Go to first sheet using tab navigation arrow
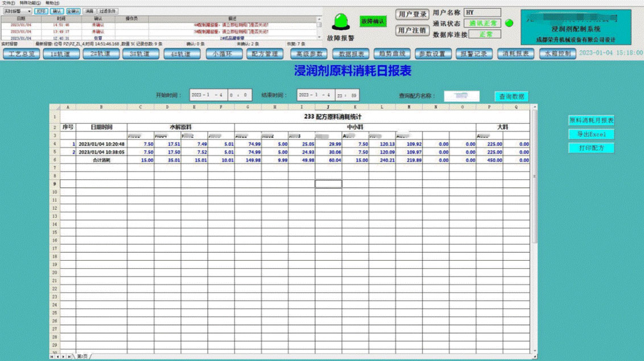The width and height of the screenshot is (644, 361). pyautogui.click(x=52, y=356)
